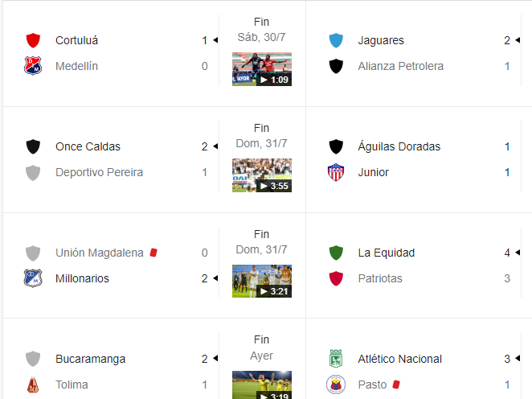Viewport: 532px width, 399px height.
Task: Click the red Cortuluá shield icon
Action: [x=33, y=40]
